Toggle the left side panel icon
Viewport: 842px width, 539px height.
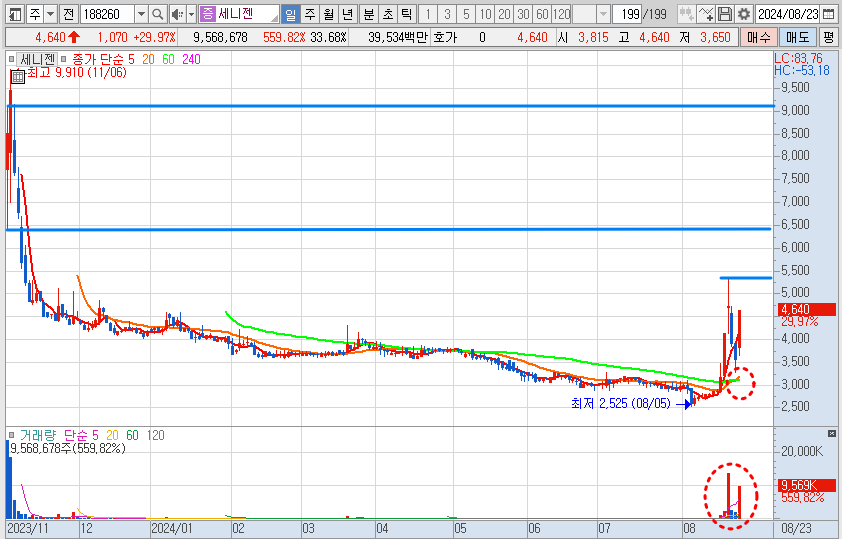pyautogui.click(x=15, y=14)
